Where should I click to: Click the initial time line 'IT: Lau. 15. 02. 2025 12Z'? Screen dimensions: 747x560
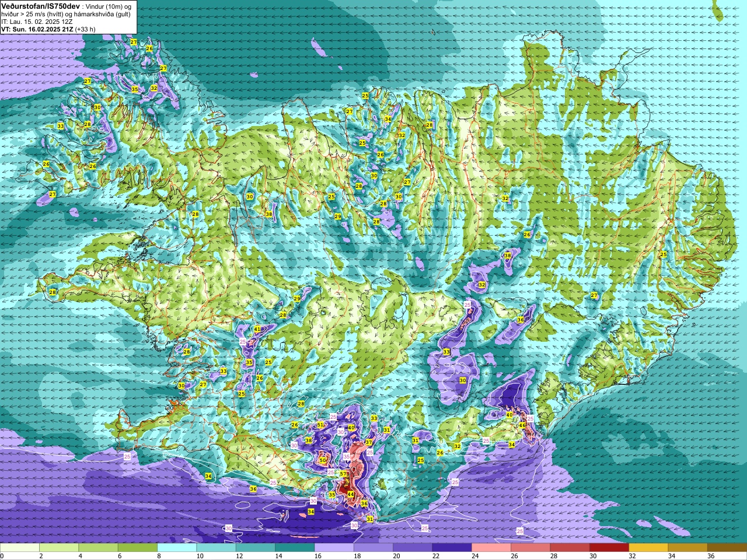point(37,22)
